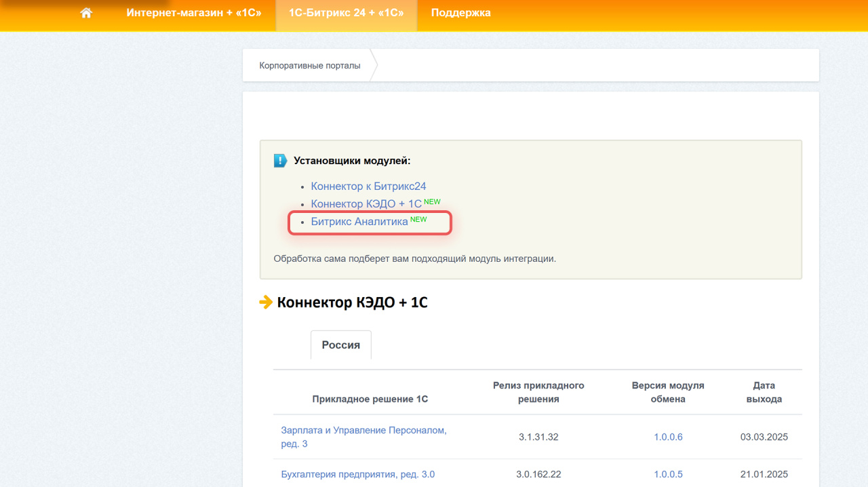Click the Обработка сама подберет note text
The image size is (868, 487).
(x=414, y=258)
